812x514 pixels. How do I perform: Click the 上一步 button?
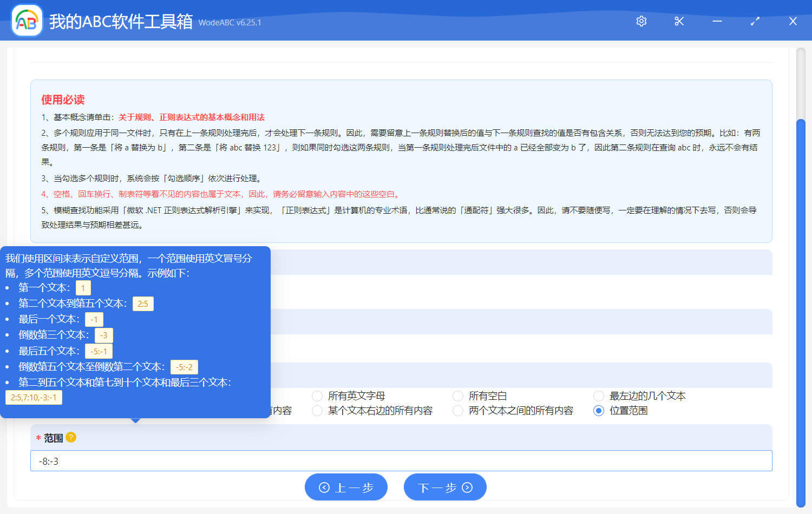[x=346, y=487]
